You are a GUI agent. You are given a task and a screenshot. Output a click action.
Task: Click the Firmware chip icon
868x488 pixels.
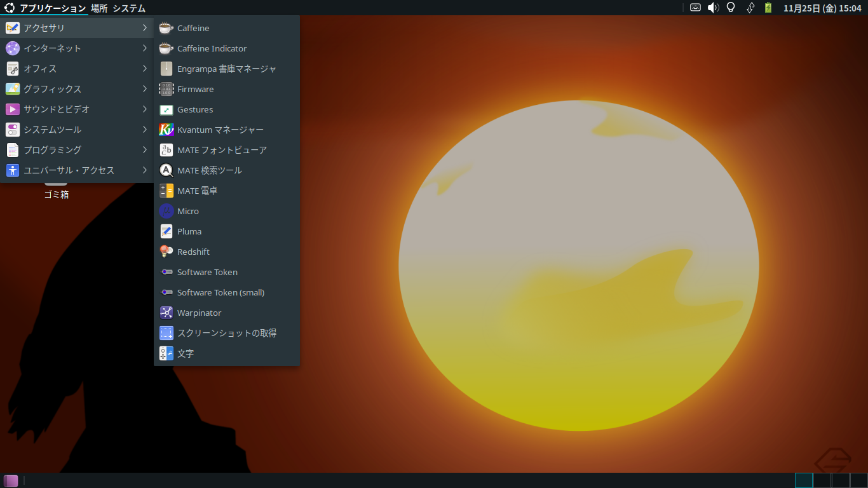(166, 89)
